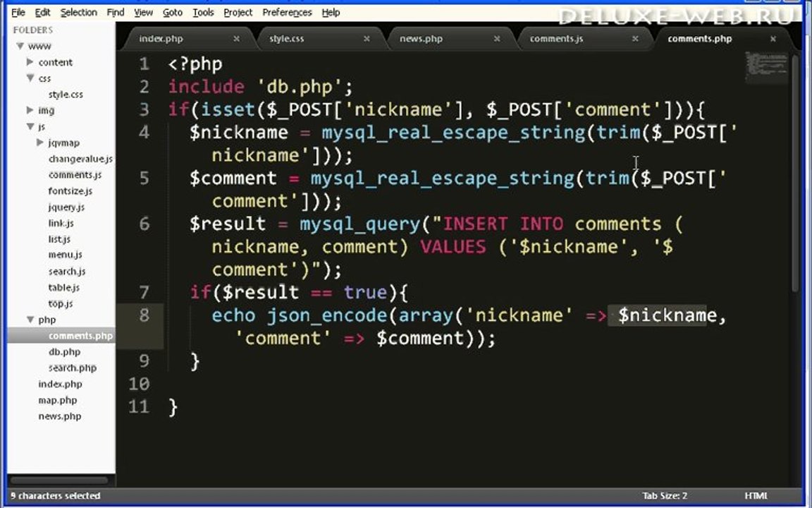Screen dimensions: 812x508
Task: Collapse the www root folder
Action: [20, 46]
